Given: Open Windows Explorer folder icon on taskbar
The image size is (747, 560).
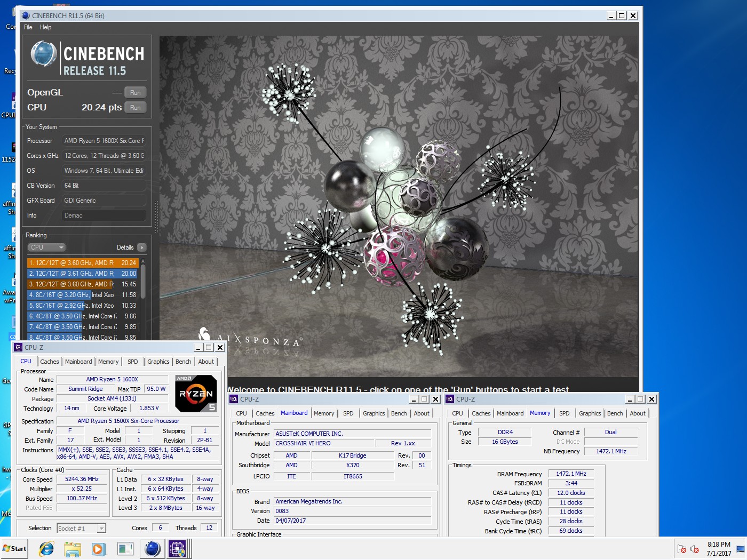Looking at the screenshot, I should click(x=73, y=549).
